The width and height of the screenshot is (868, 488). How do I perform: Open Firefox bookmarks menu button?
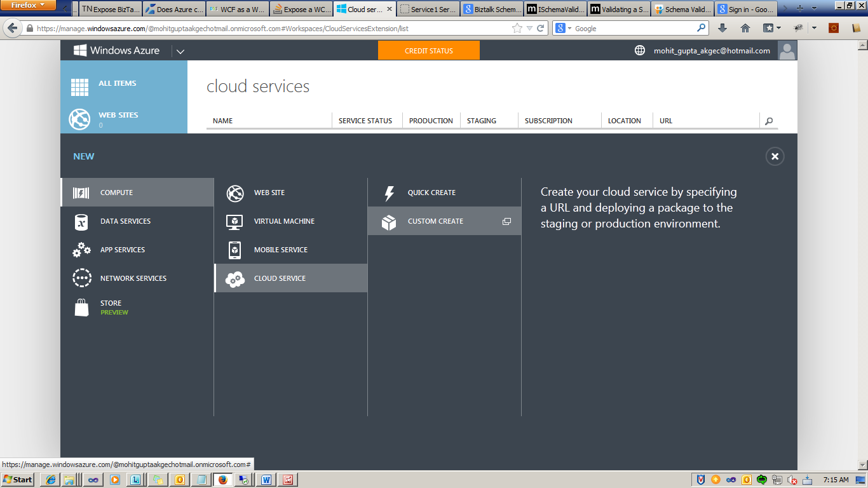tap(772, 29)
